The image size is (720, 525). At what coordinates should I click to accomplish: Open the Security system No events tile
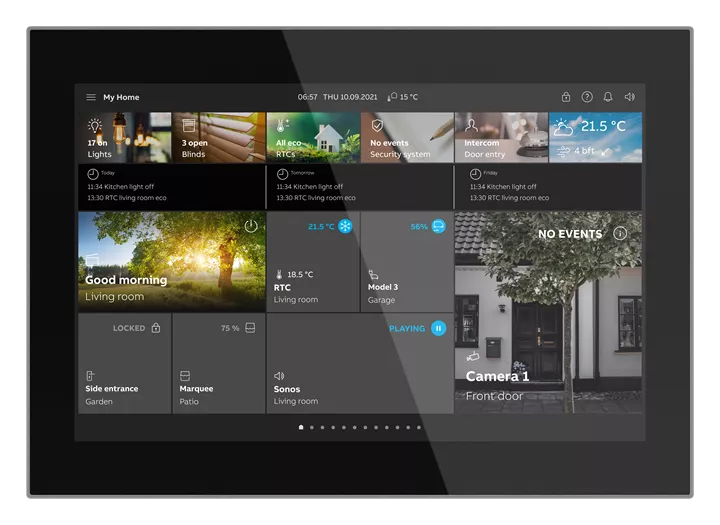(407, 137)
